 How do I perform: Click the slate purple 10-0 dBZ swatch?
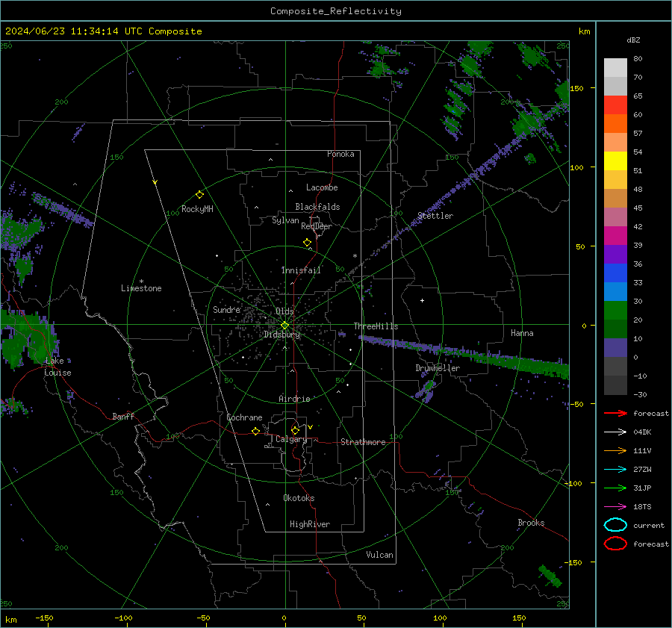pos(615,348)
